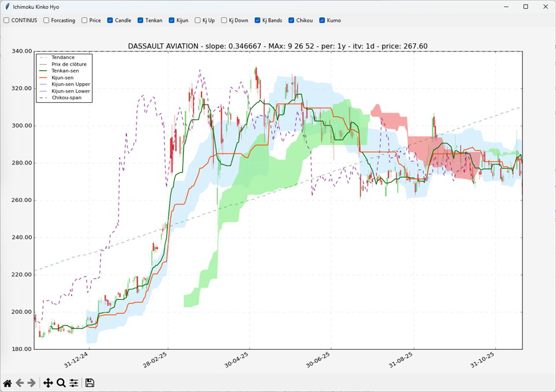Tick the Kj Down checkbox
The image size is (556, 392).
[x=225, y=20]
